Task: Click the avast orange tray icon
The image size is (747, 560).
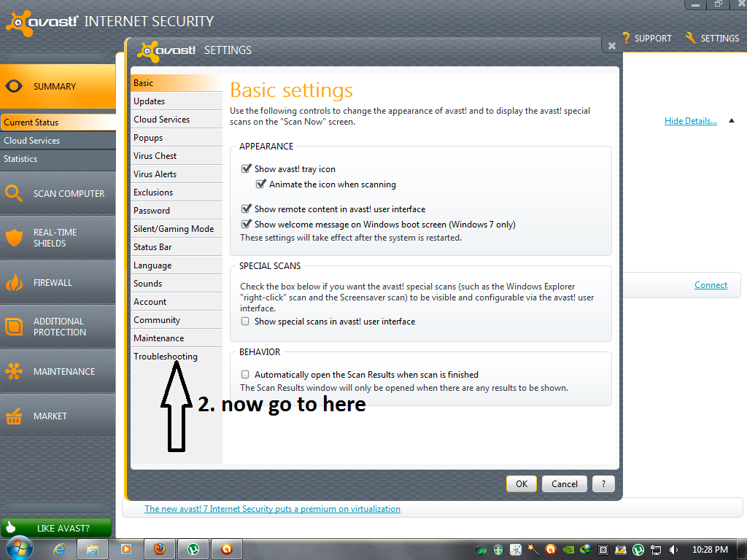Action: 550,550
